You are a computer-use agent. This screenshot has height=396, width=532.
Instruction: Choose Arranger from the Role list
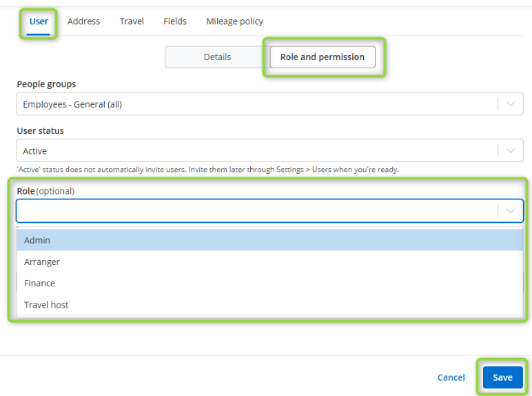coord(269,262)
